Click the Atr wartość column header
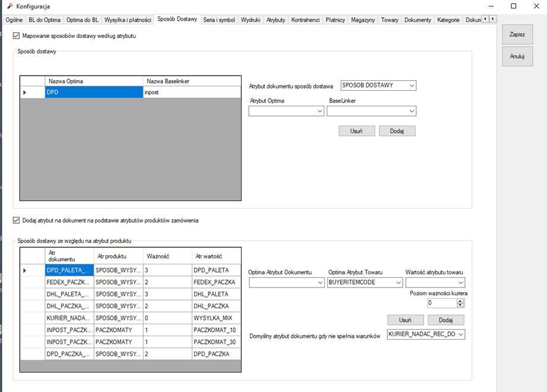547x392 pixels. pos(216,257)
